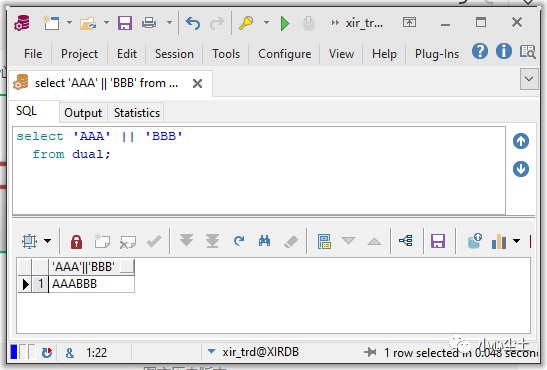Open the Configure menu

(x=284, y=54)
